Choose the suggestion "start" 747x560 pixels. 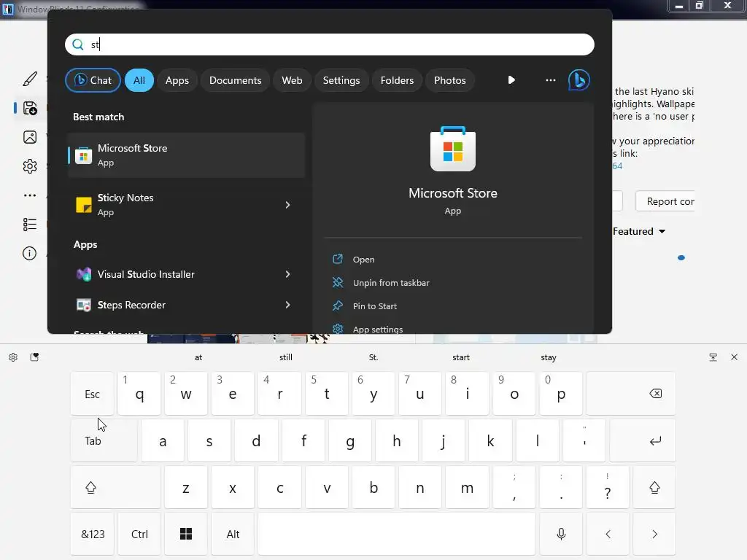[x=461, y=357]
